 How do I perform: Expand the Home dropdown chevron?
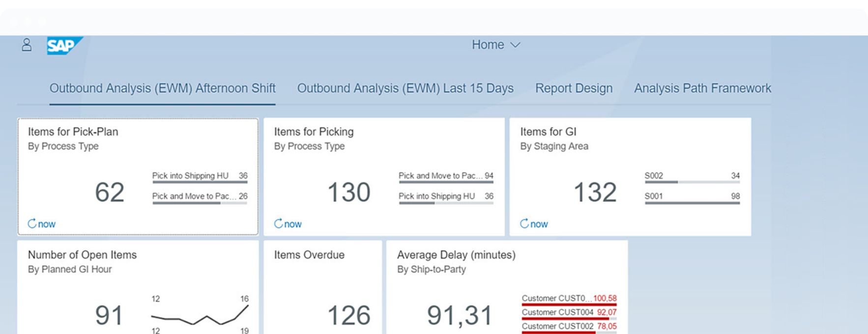pos(515,45)
